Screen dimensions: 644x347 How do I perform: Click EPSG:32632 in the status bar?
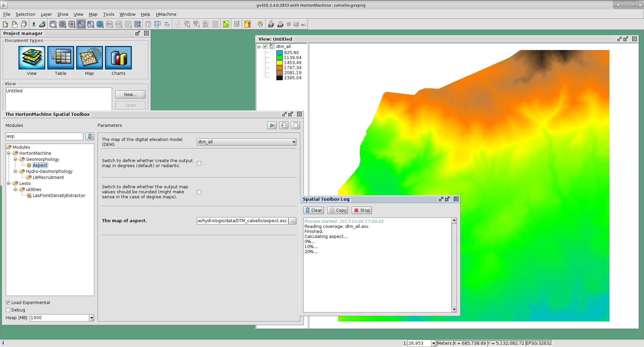(539, 343)
